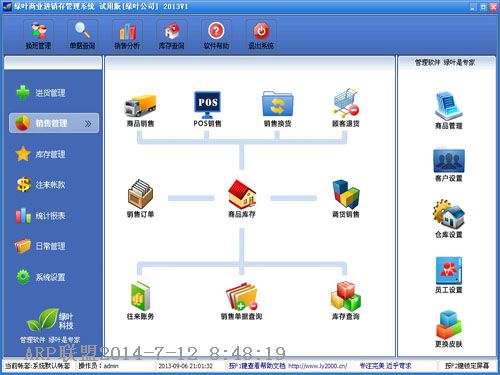Screen dimensions: 500x375
Task: Open 商品库存 house icon
Action: (x=242, y=198)
